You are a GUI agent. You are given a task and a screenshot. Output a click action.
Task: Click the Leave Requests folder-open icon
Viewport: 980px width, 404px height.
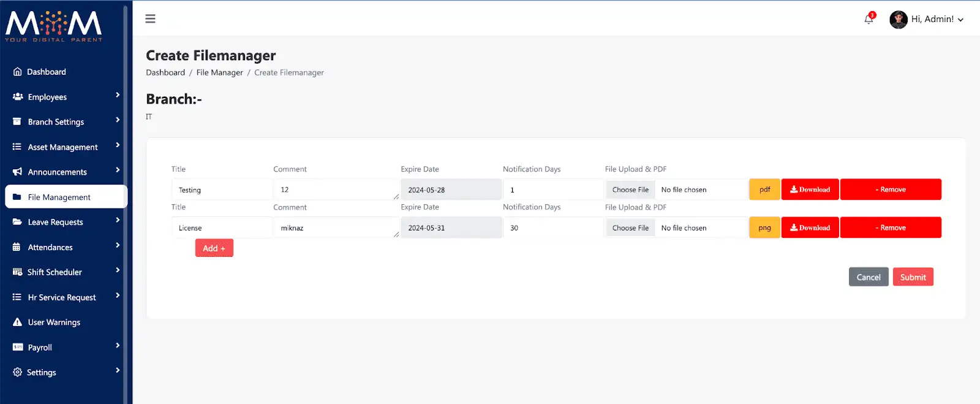click(x=17, y=222)
